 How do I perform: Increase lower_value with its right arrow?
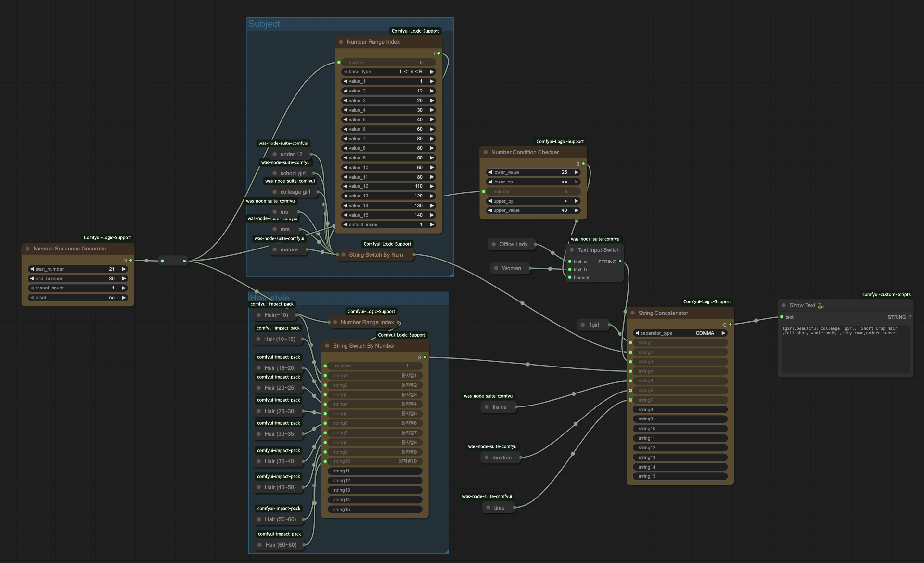coord(576,172)
